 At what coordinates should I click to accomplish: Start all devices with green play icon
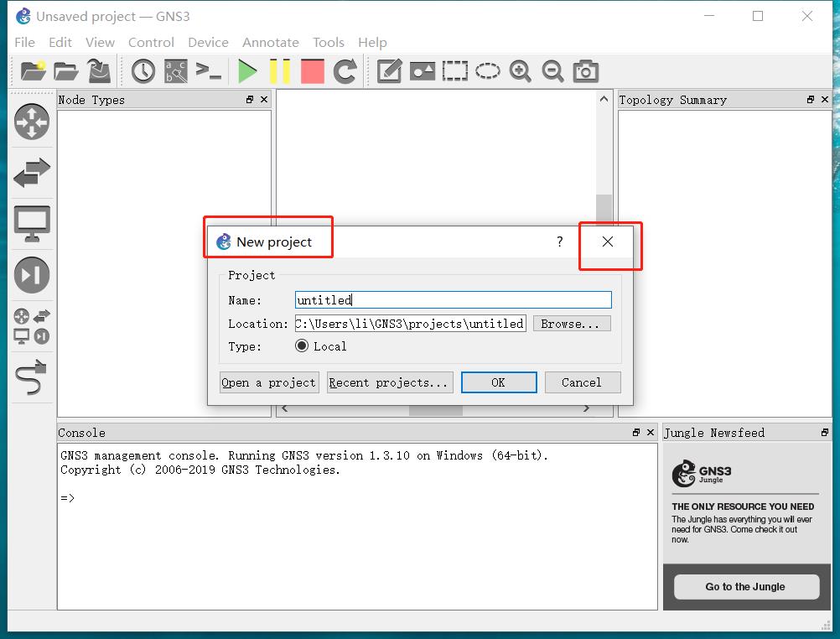tap(247, 71)
